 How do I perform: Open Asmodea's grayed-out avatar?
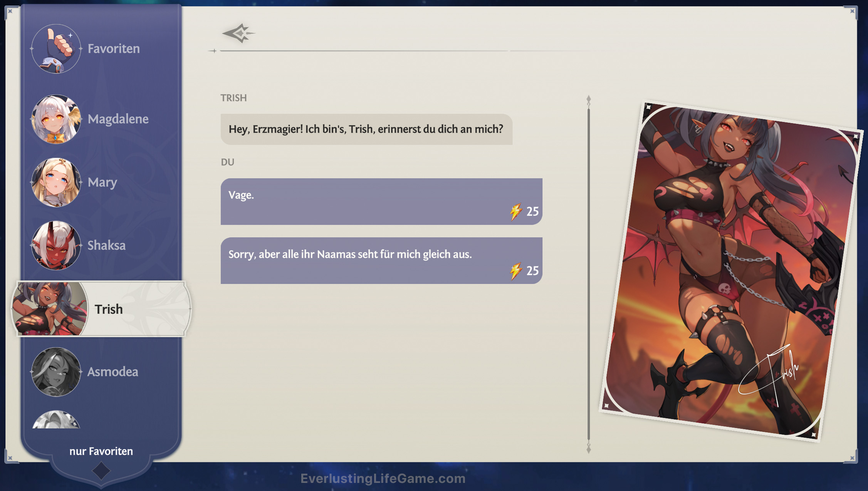tap(56, 372)
